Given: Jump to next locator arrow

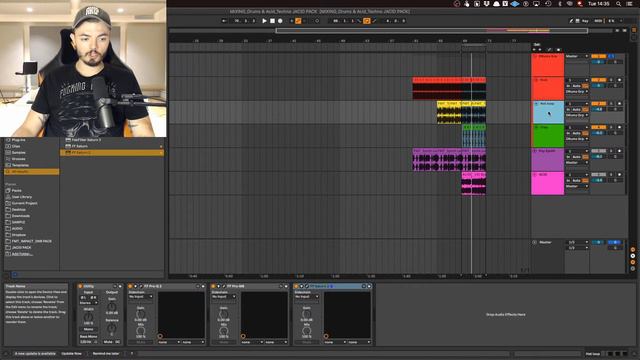Looking at the screenshot, I should pos(540,50).
